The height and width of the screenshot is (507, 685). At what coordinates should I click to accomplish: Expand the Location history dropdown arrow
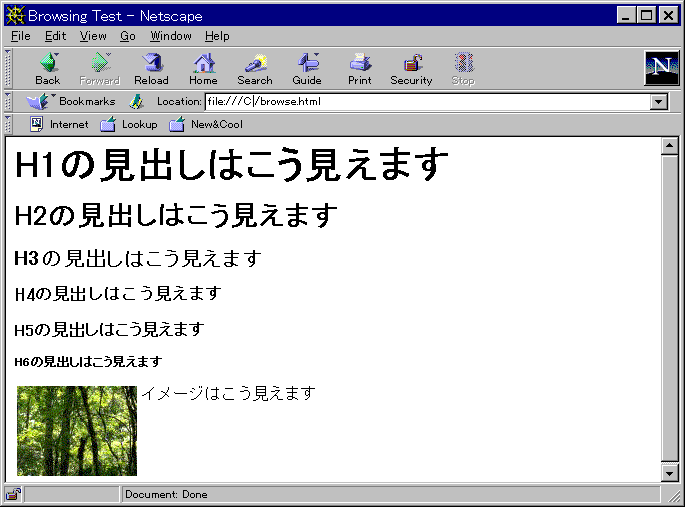pos(659,102)
